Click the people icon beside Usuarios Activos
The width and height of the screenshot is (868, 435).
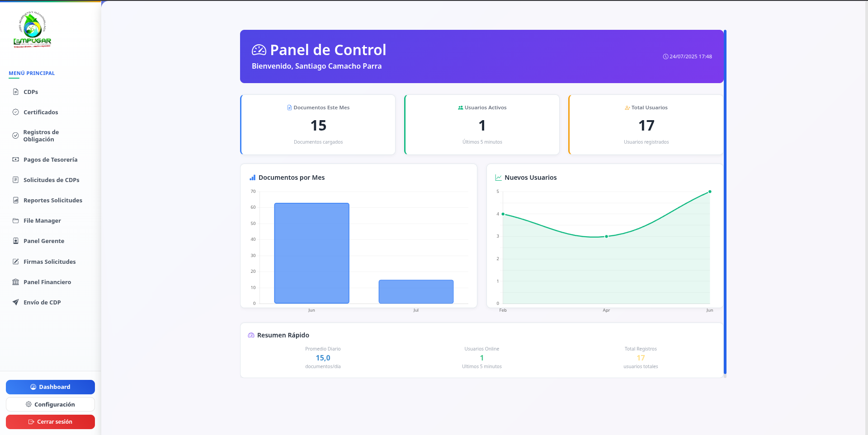[461, 108]
